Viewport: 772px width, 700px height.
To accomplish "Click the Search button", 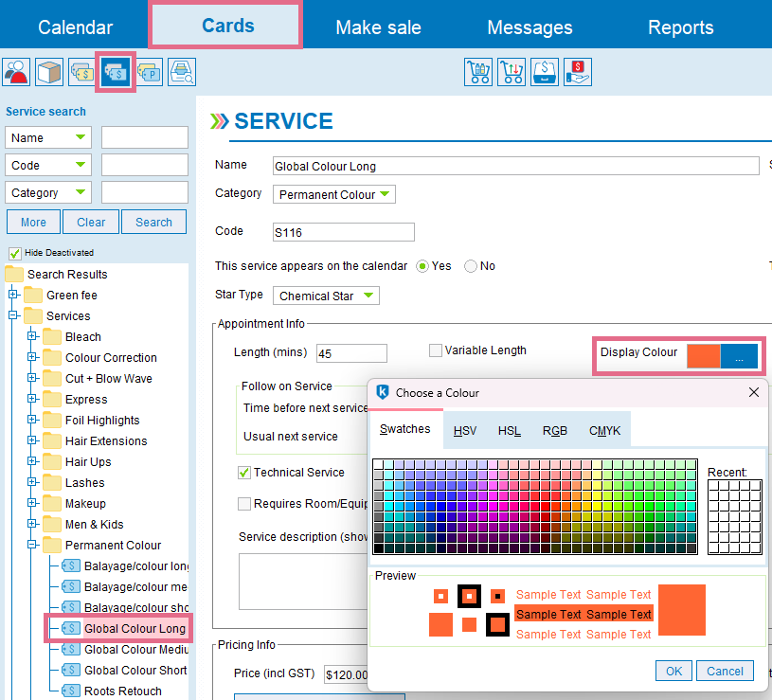I will click(x=154, y=222).
